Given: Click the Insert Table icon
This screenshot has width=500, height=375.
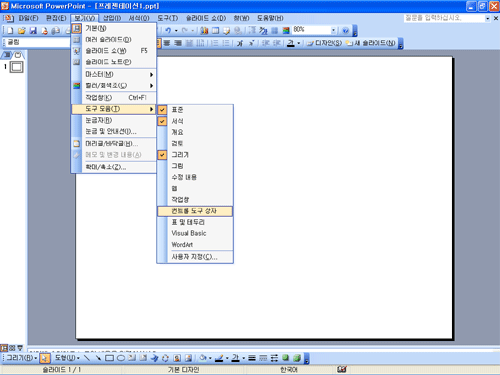Looking at the screenshot, I should (216, 31).
